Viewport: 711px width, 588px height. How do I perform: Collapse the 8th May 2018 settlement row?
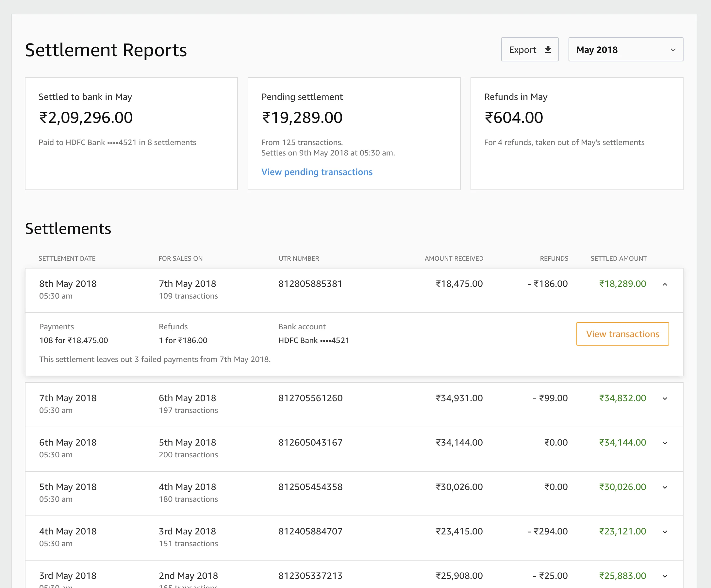click(665, 284)
